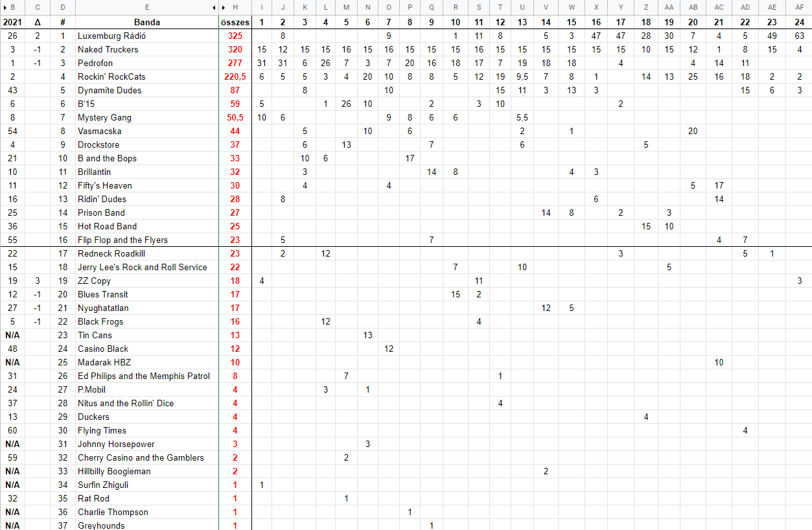Image resolution: width=812 pixels, height=530 pixels.
Task: Click the 'Mystery Gang' cell
Action: 104,117
